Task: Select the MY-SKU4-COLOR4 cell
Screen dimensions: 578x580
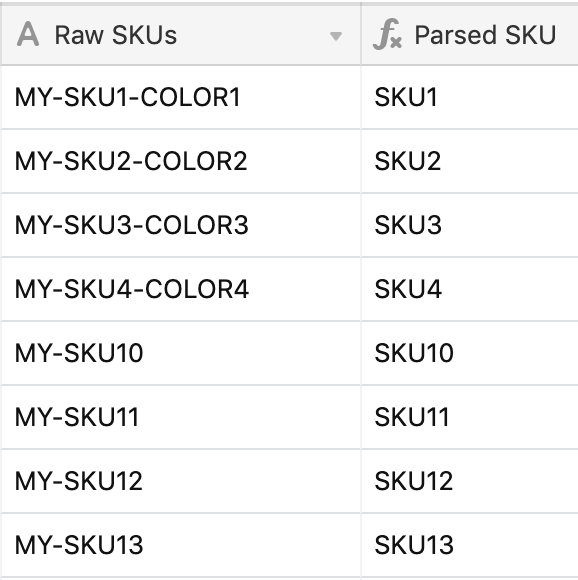Action: [180, 290]
